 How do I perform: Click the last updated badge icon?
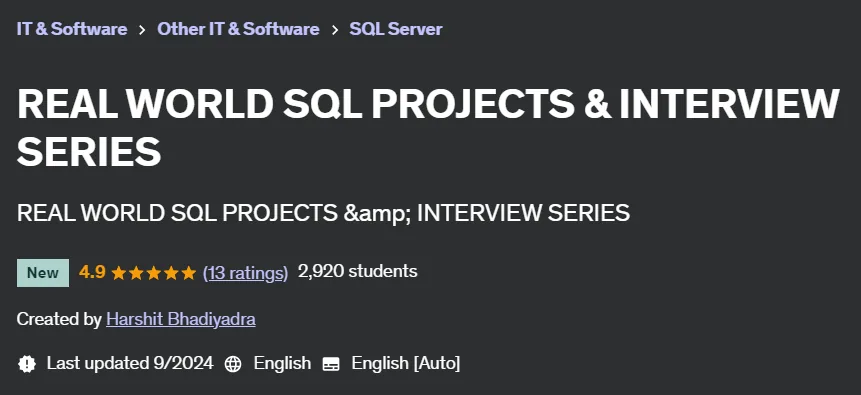[x=27, y=364]
